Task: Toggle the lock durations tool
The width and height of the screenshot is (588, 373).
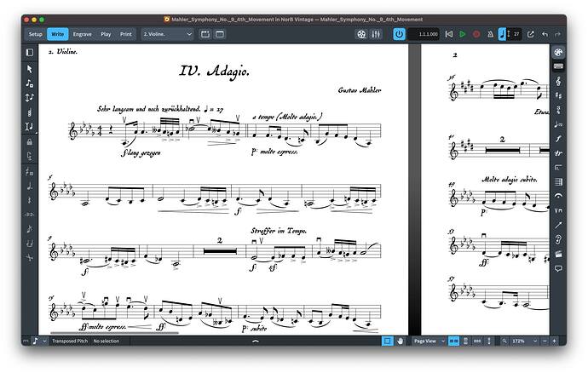Action: click(x=30, y=142)
